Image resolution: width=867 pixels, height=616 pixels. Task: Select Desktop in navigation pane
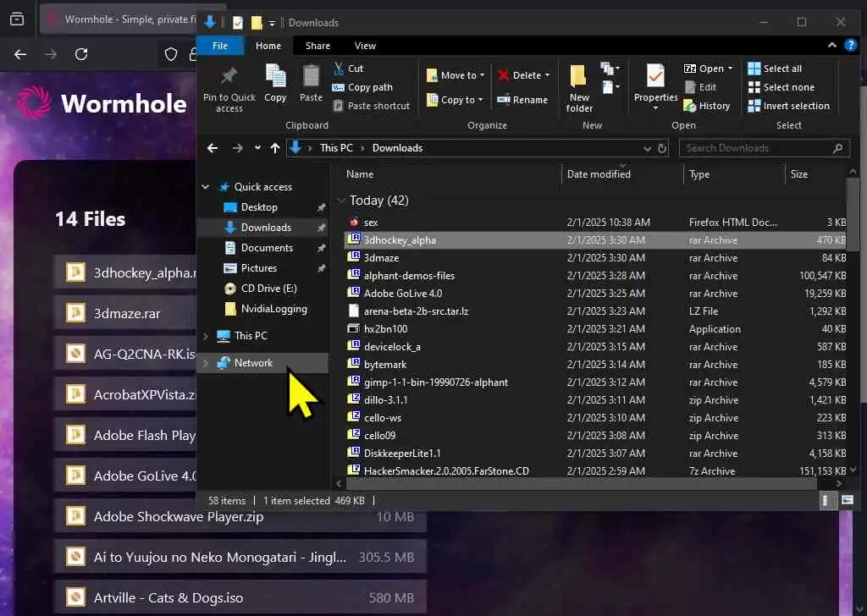click(259, 207)
